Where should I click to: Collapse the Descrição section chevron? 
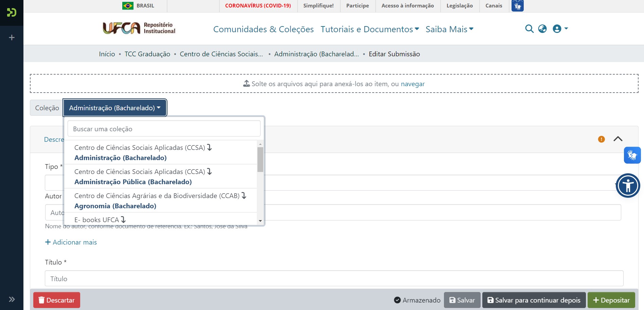(618, 139)
